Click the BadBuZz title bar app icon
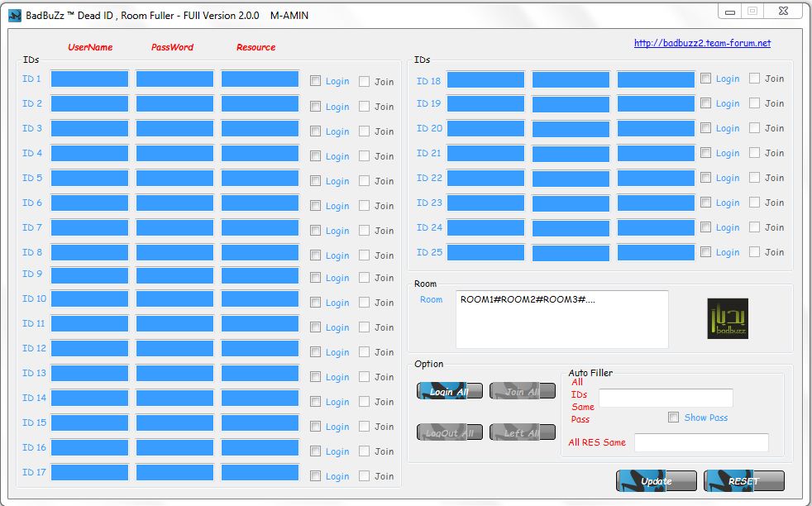812x506 pixels. [x=15, y=16]
